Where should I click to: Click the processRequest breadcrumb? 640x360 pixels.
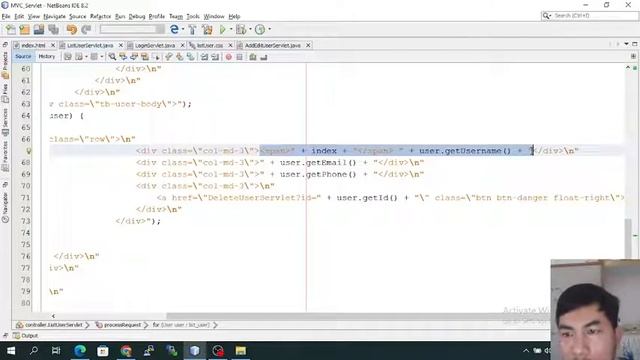(118, 325)
